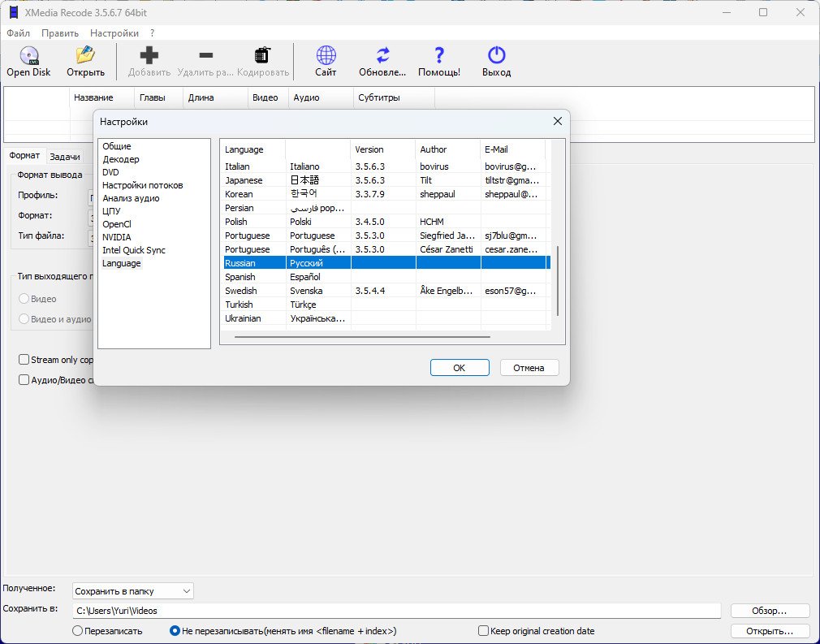
Task: Select the Turkish language row
Action: click(x=386, y=305)
